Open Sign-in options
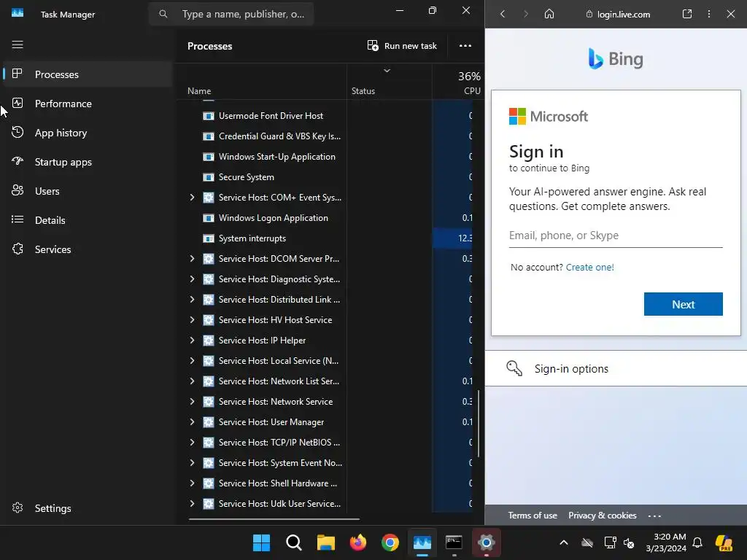 tap(616, 368)
